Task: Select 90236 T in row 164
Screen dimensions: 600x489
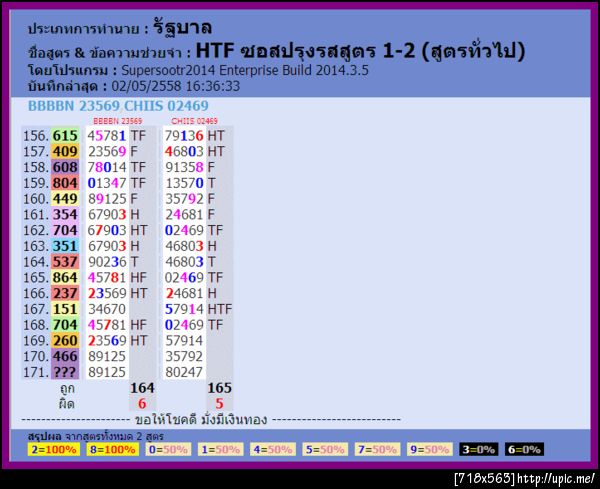Action: (113, 262)
